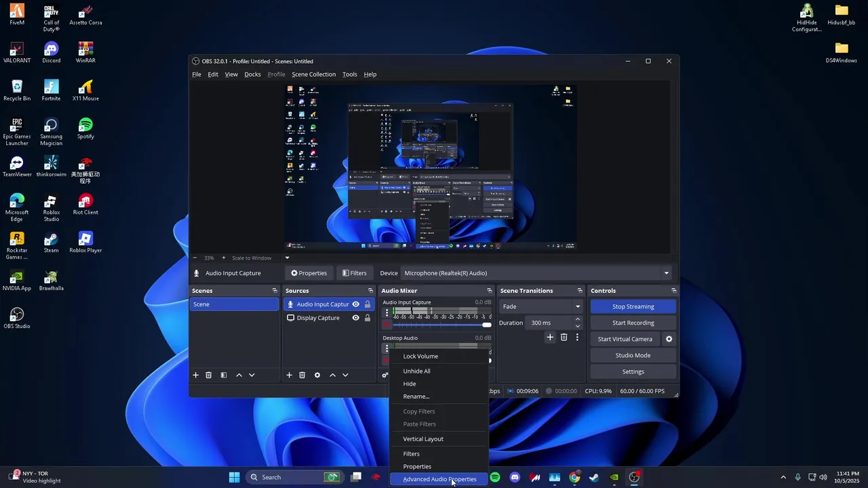Viewport: 868px width, 488px height.
Task: Mute the Audio Input Capture channel
Action: pos(387,325)
